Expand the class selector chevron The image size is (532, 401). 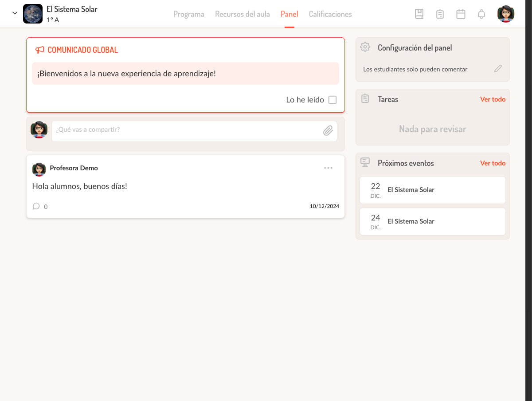tap(15, 13)
